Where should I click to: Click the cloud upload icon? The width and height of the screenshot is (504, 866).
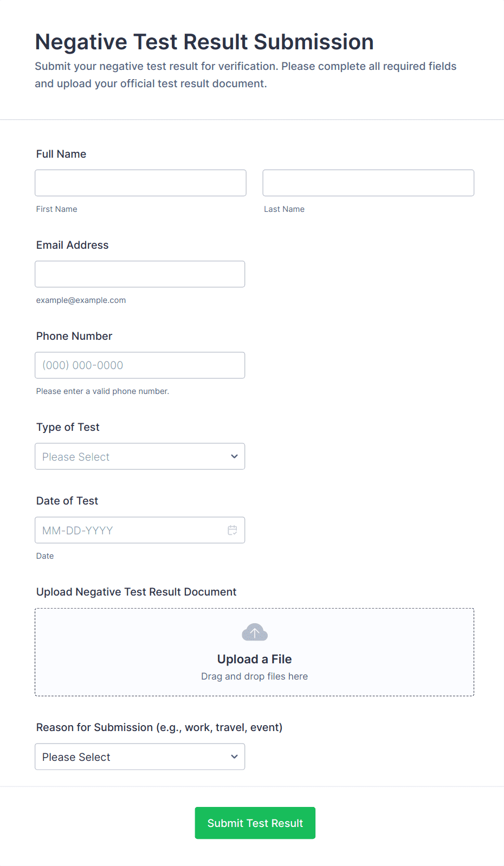click(255, 632)
